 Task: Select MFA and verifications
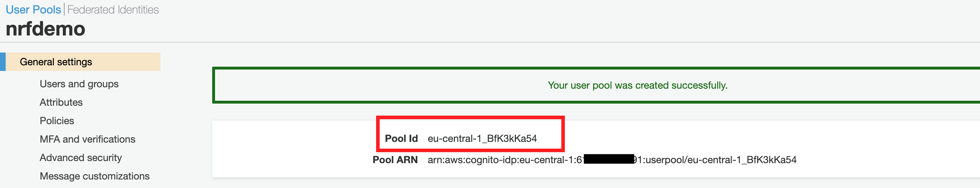[88, 139]
